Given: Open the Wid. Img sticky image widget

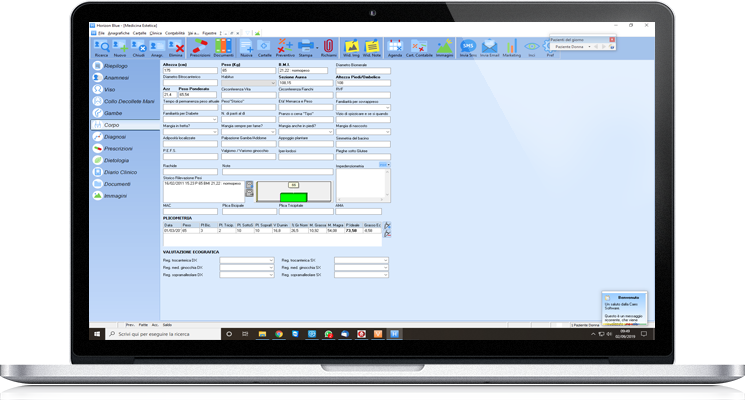Looking at the screenshot, I should click(351, 48).
